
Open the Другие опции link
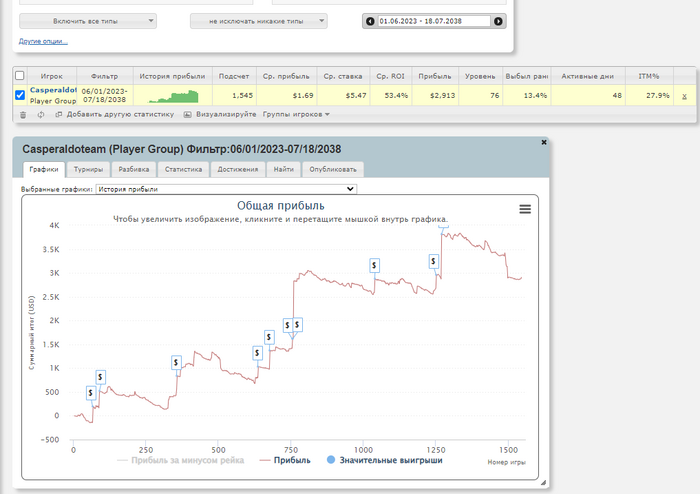(x=43, y=42)
